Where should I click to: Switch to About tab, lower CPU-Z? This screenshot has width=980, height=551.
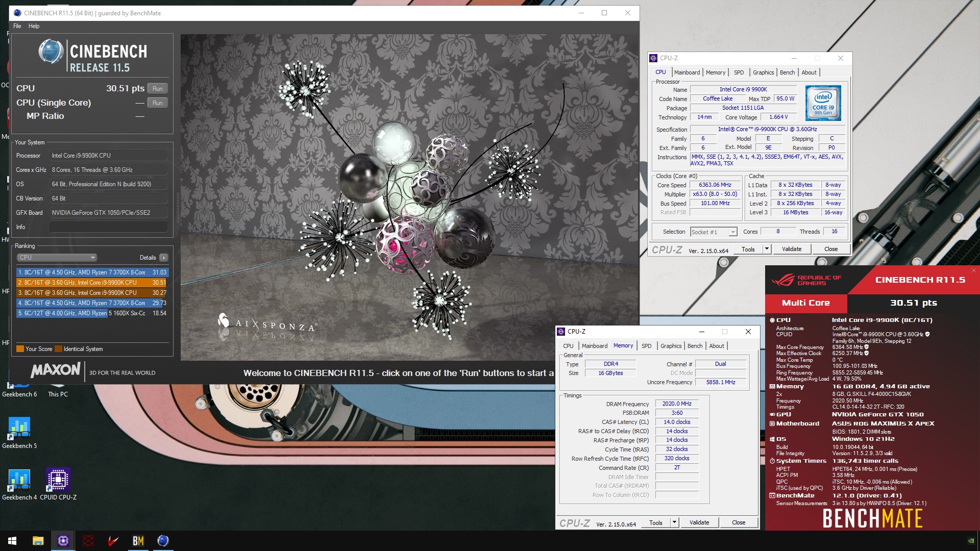(716, 346)
